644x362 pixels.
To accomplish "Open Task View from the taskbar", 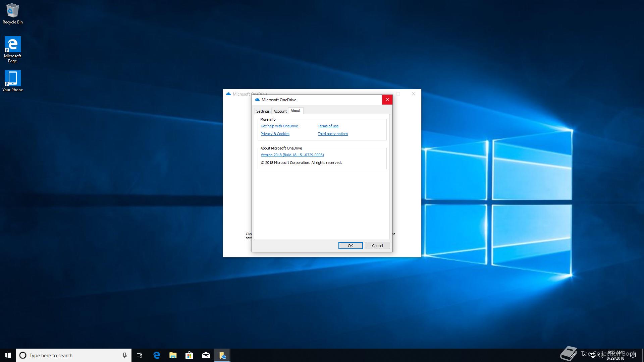I will tap(140, 355).
